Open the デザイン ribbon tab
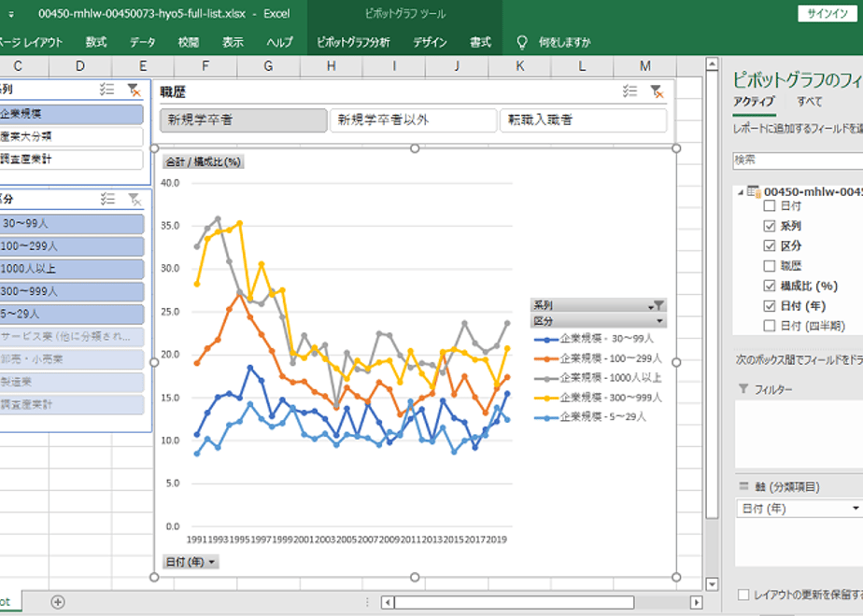 (x=430, y=42)
